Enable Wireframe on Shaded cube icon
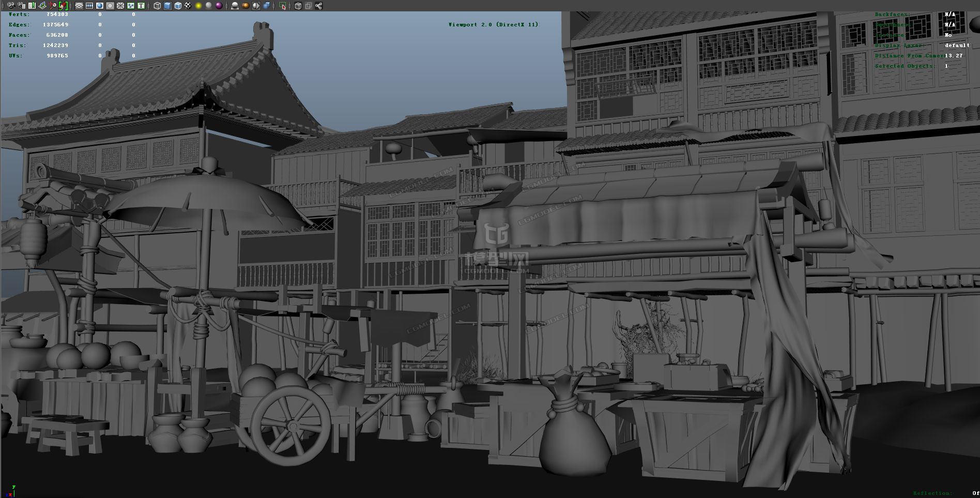Image resolution: width=980 pixels, height=498 pixels. [x=178, y=6]
